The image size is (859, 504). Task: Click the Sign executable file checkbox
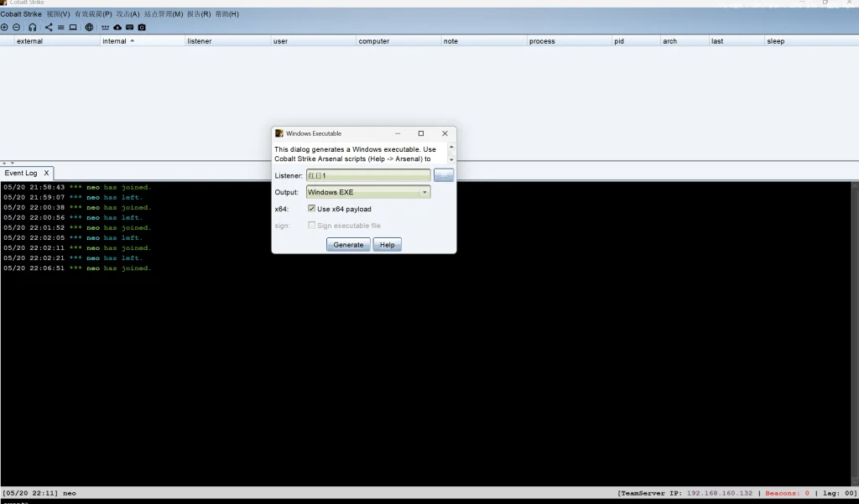tap(312, 225)
